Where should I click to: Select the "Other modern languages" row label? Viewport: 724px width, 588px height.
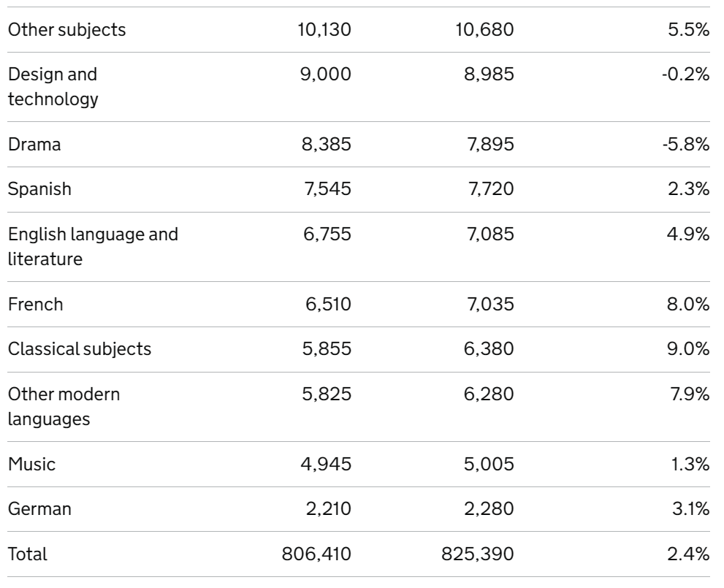(64, 405)
